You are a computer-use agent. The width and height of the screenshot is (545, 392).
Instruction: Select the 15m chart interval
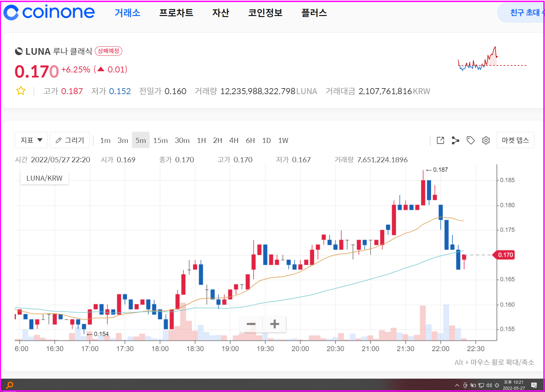160,140
